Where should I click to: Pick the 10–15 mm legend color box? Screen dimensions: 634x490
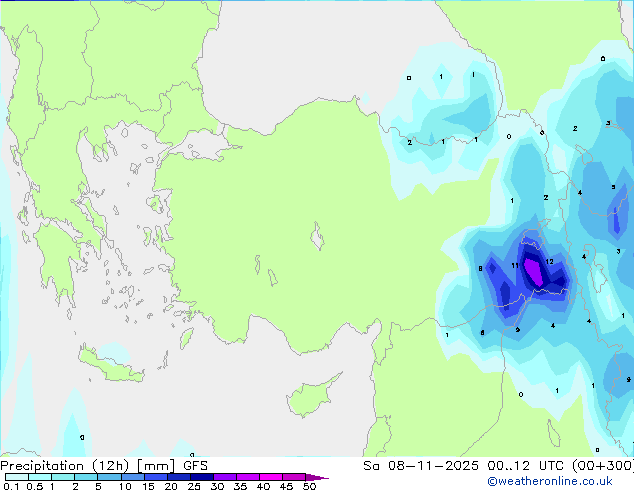coord(133,477)
